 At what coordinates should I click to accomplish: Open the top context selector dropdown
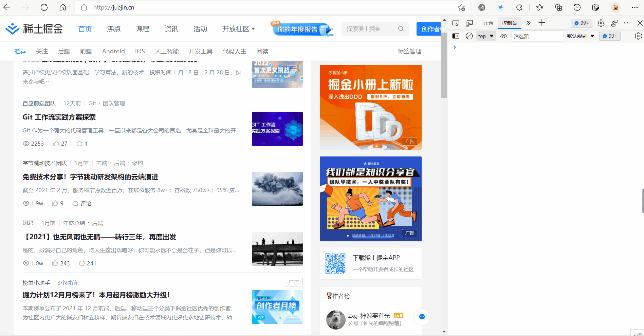(486, 36)
